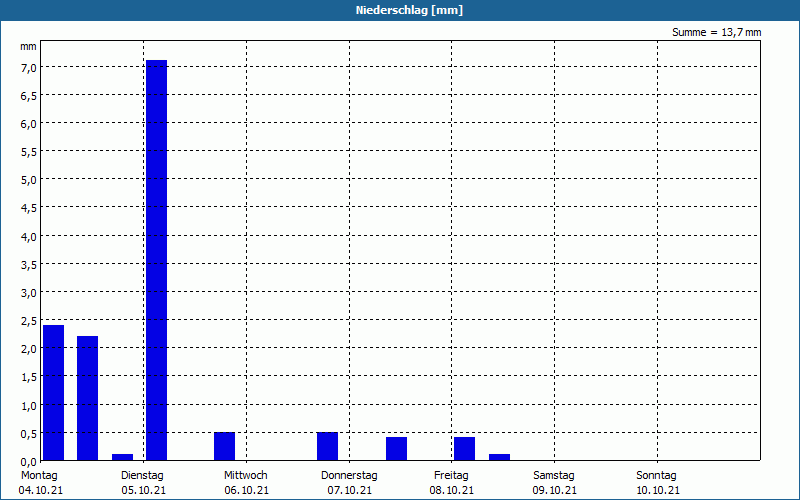The width and height of the screenshot is (800, 500).
Task: Click the 0,5 mm bar just before Donnerstag
Action: pos(328,446)
